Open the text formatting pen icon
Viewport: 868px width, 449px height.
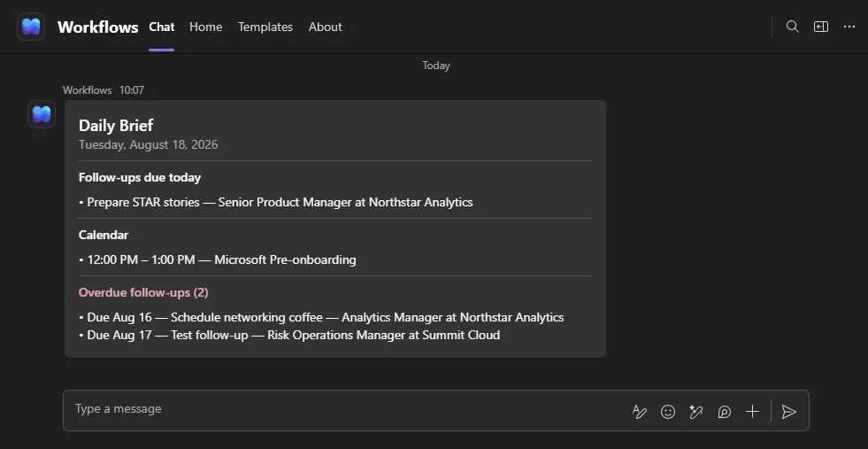[640, 411]
